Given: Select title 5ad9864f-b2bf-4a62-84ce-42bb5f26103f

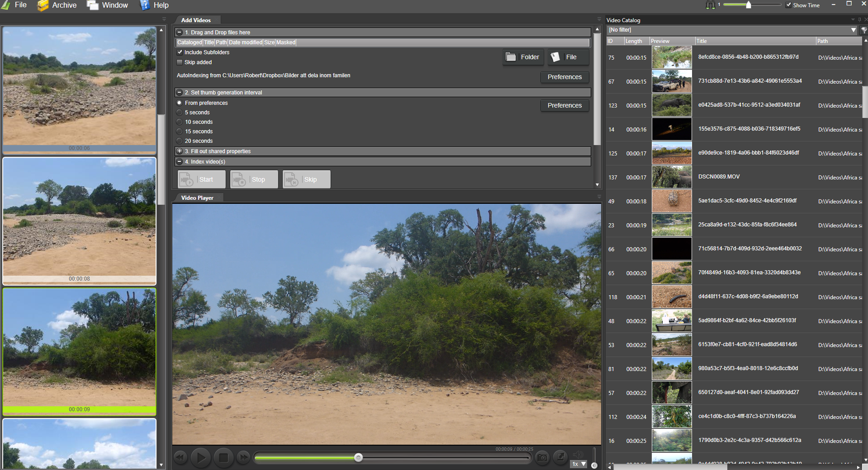Looking at the screenshot, I should click(747, 320).
